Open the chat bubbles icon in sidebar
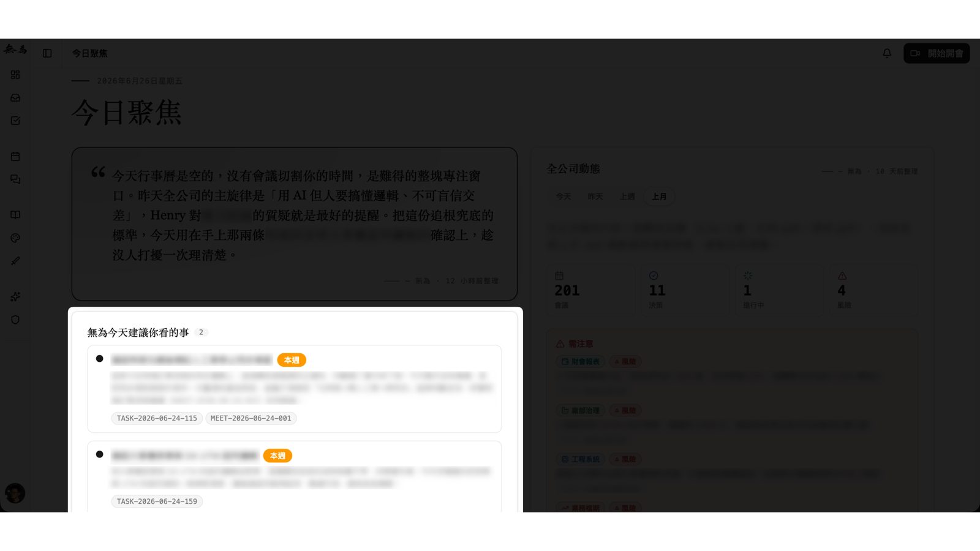This screenshot has height=551, width=980. [x=15, y=179]
